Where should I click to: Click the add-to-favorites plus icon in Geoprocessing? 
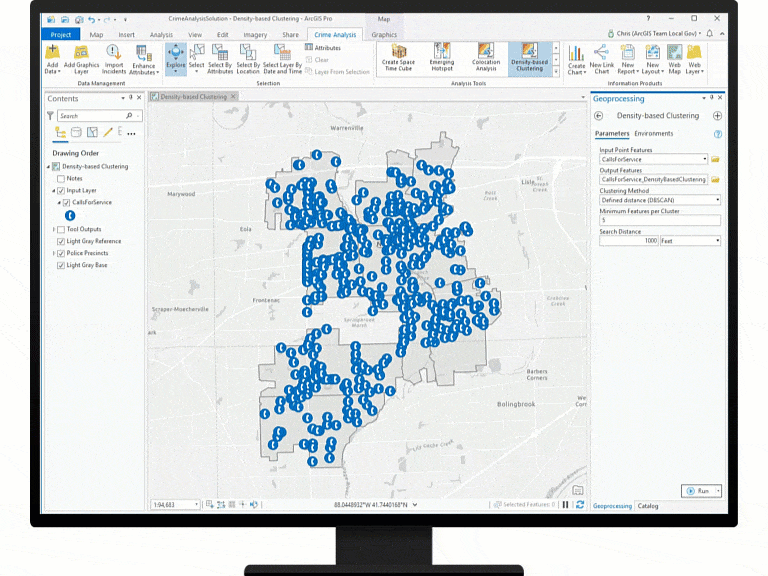(x=718, y=116)
